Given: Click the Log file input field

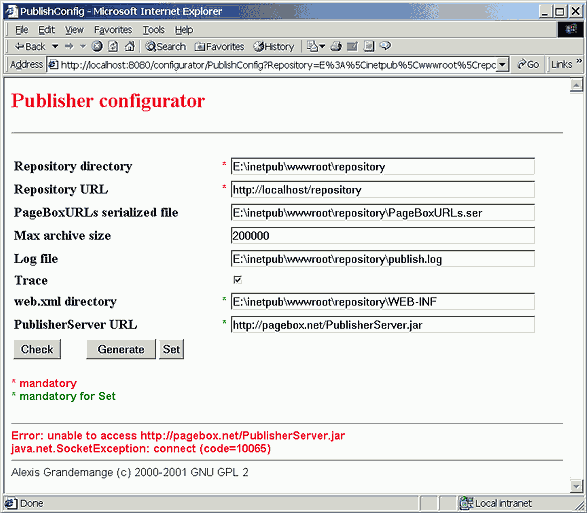Looking at the screenshot, I should click(383, 259).
